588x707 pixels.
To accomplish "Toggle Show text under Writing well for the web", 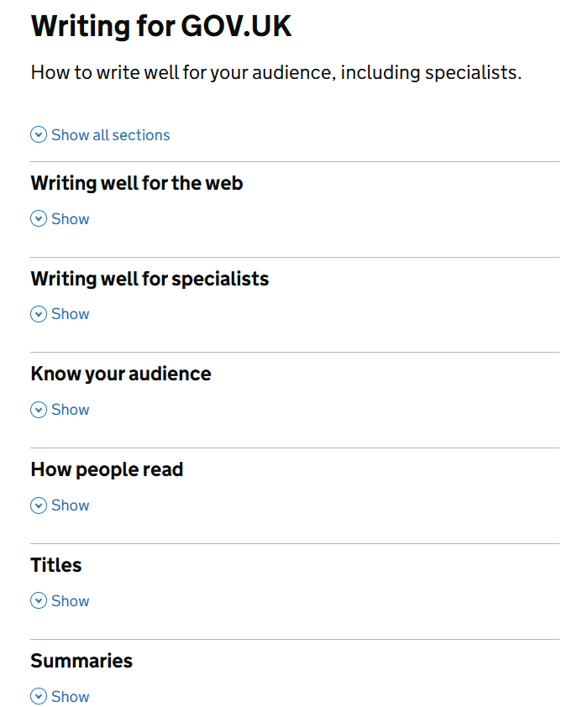I will (x=71, y=219).
